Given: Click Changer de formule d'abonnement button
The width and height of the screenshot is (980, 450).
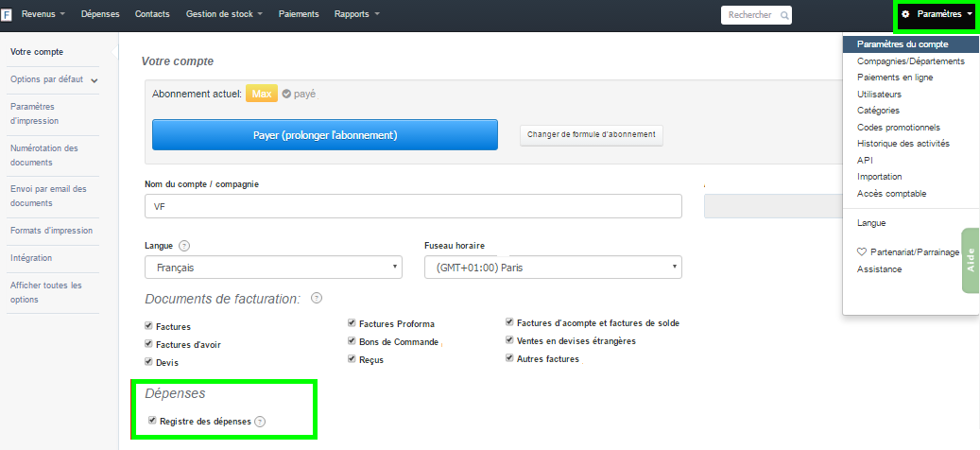Looking at the screenshot, I should 592,134.
